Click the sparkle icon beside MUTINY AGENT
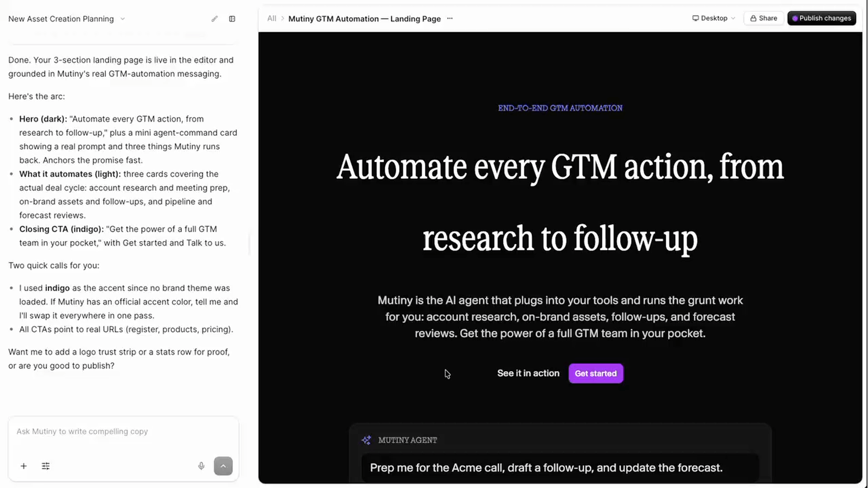The image size is (868, 488). pyautogui.click(x=366, y=440)
